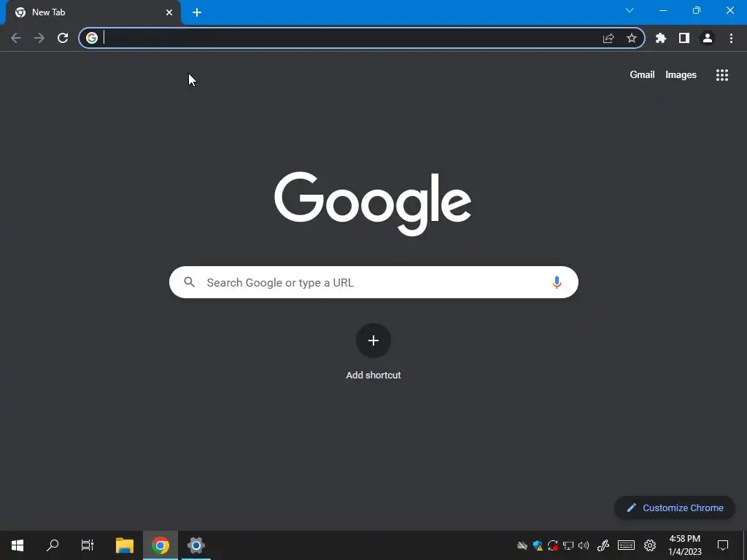The image size is (747, 560).
Task: Bookmark this tab with the star icon
Action: (632, 38)
